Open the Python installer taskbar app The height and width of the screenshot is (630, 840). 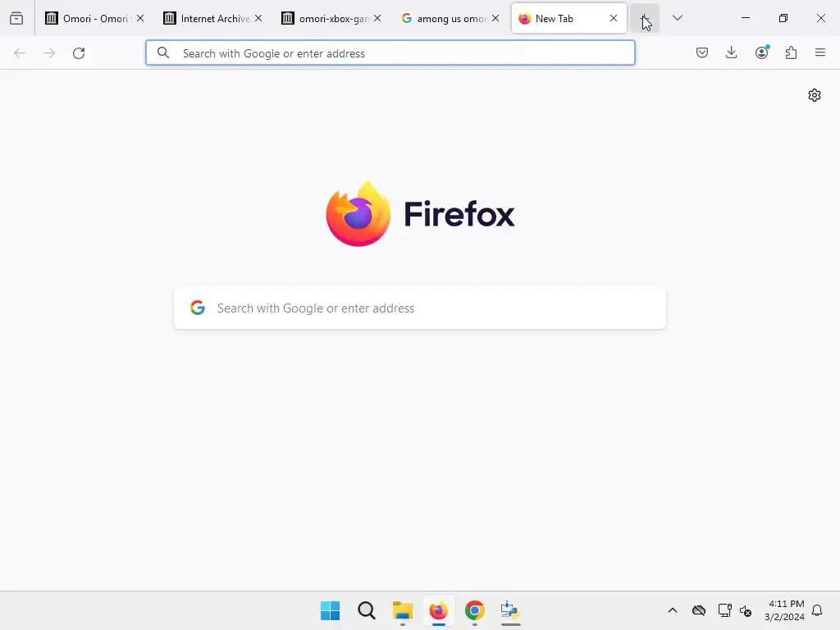click(x=510, y=610)
